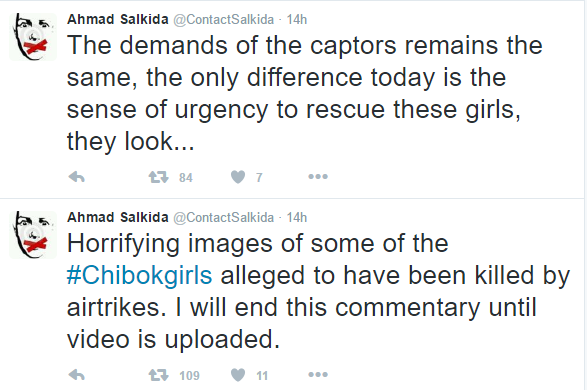Reply to the Horrifying images tweet

pos(77,375)
